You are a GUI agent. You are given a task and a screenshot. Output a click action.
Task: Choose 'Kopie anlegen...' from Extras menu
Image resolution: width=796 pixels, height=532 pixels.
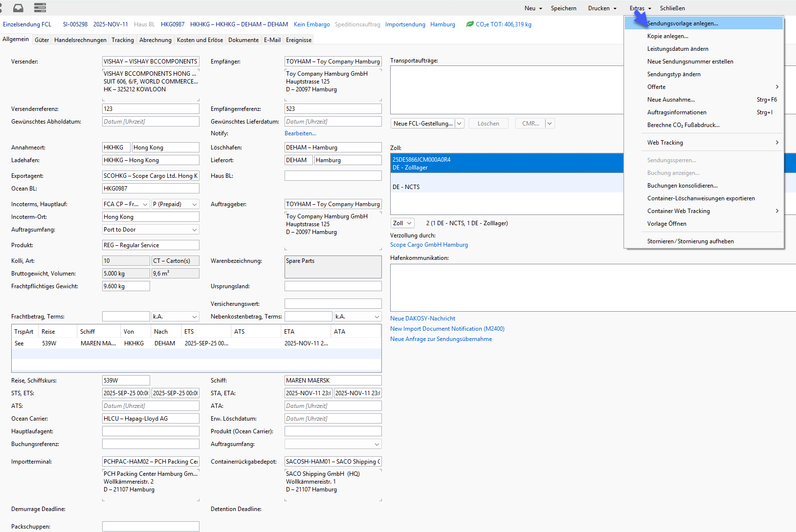pos(667,36)
